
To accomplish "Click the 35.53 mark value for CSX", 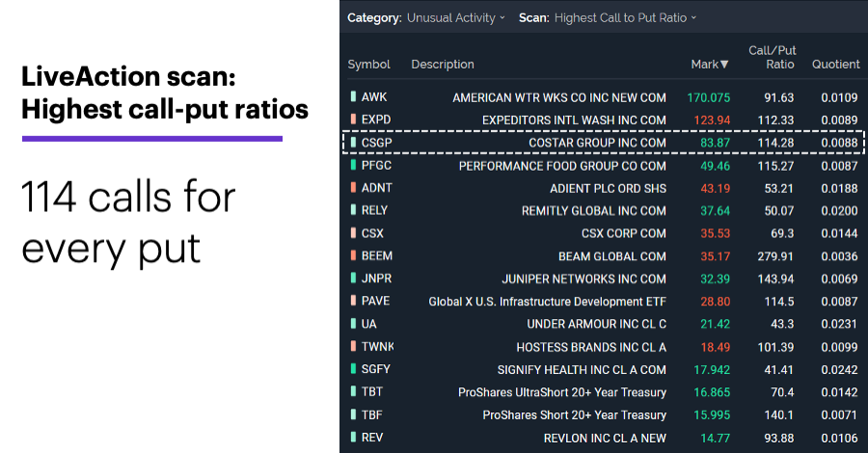I will (x=716, y=234).
